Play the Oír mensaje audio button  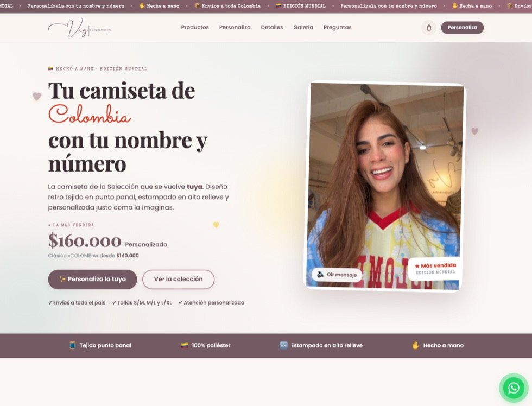click(x=337, y=275)
